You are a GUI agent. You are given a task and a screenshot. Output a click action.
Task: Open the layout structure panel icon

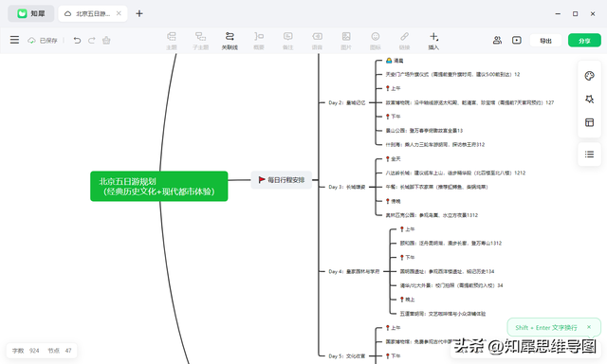point(589,122)
